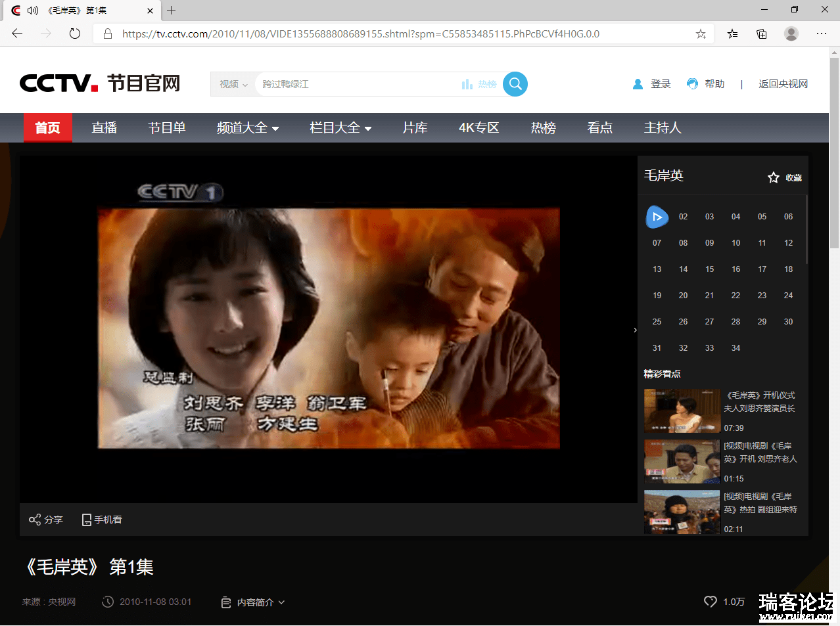Expand the 栏目大全 menu
This screenshot has height=626, width=840.
(x=340, y=128)
